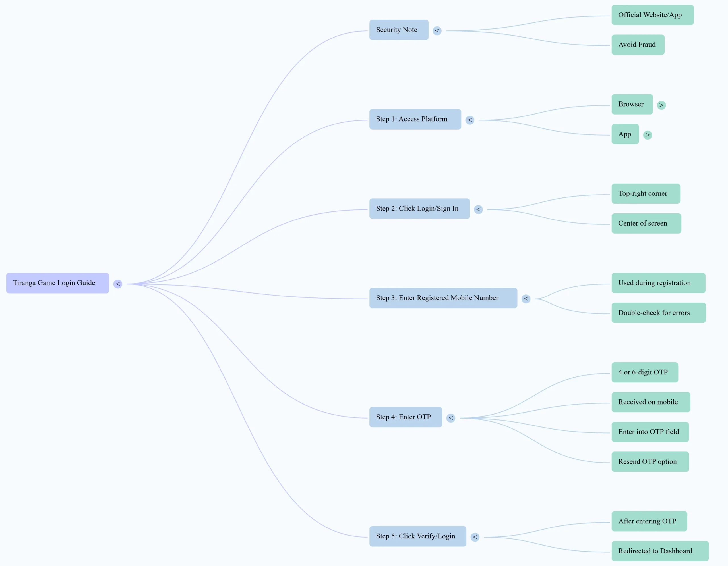Collapse the Step 2: Click Login/Sign In branch
Image resolution: width=728 pixels, height=566 pixels.
click(x=478, y=209)
